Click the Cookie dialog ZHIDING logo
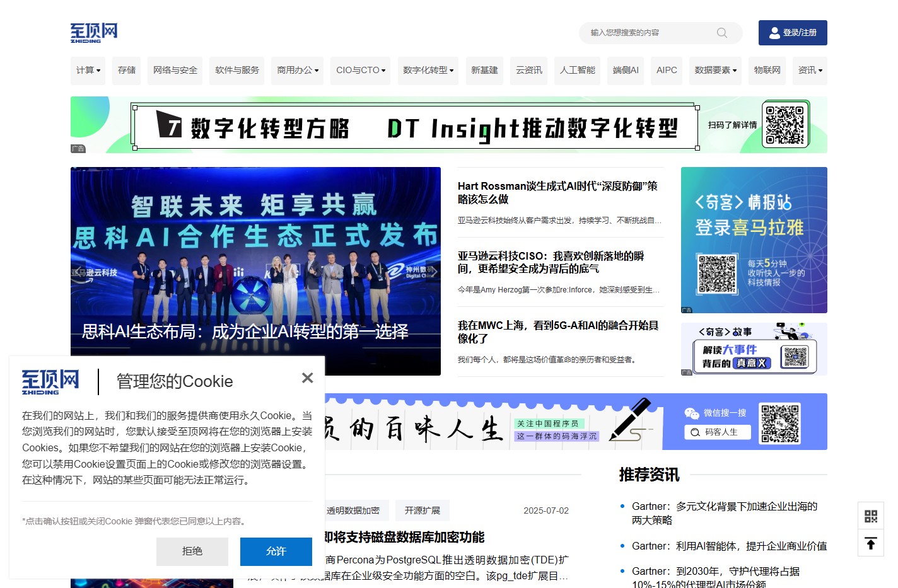The height and width of the screenshot is (588, 898). pyautogui.click(x=50, y=382)
